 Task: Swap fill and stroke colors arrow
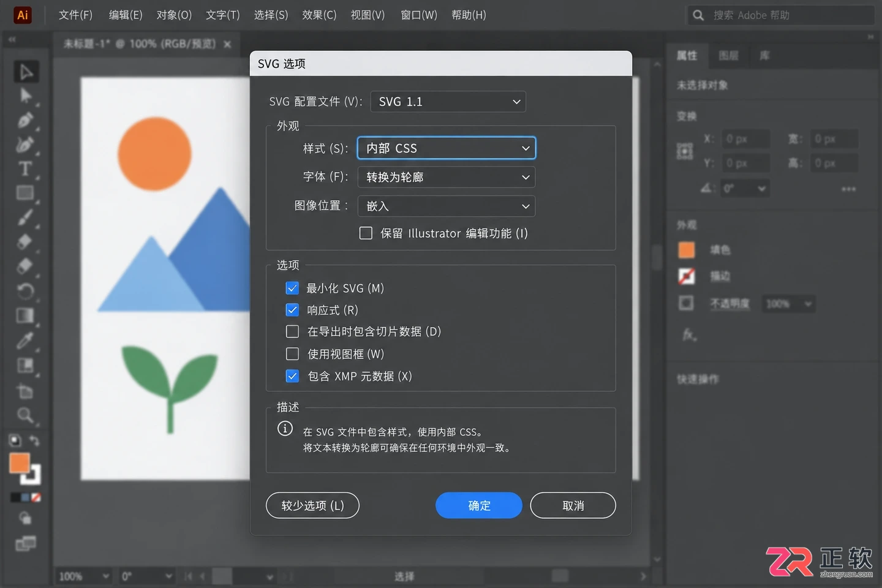pyautogui.click(x=34, y=440)
